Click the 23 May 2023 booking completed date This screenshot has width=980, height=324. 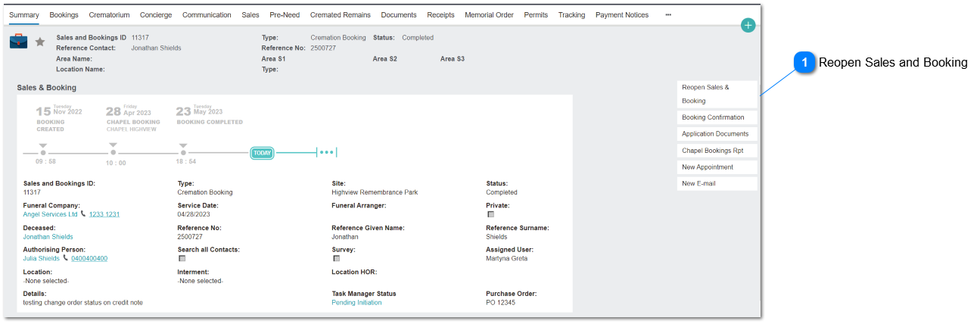click(x=200, y=111)
